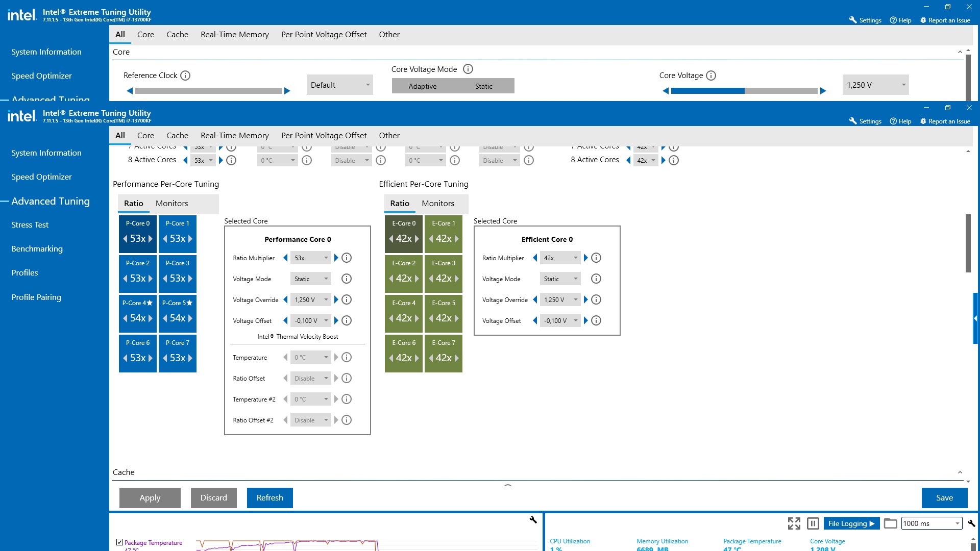Click info icon next to Core Voltage Mode
980x551 pixels.
click(468, 69)
